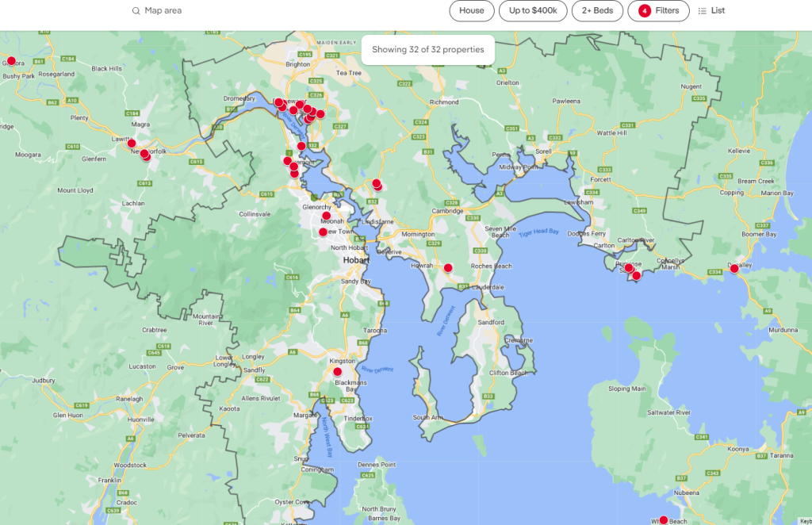This screenshot has width=812, height=525.
Task: Click the Showing 32 of 32 properties label
Action: [x=427, y=49]
